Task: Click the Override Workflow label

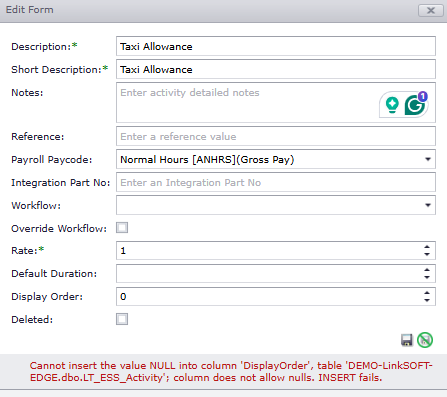Action: click(x=59, y=229)
